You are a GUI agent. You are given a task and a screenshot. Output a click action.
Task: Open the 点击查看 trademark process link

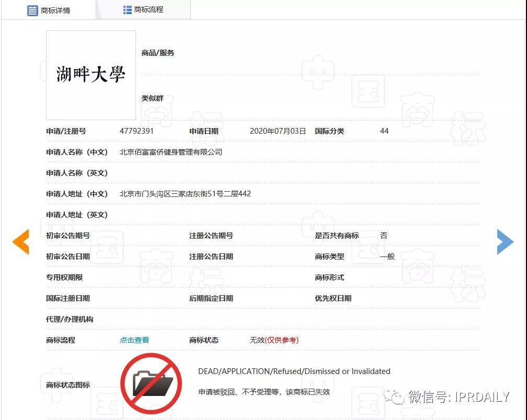tap(134, 340)
